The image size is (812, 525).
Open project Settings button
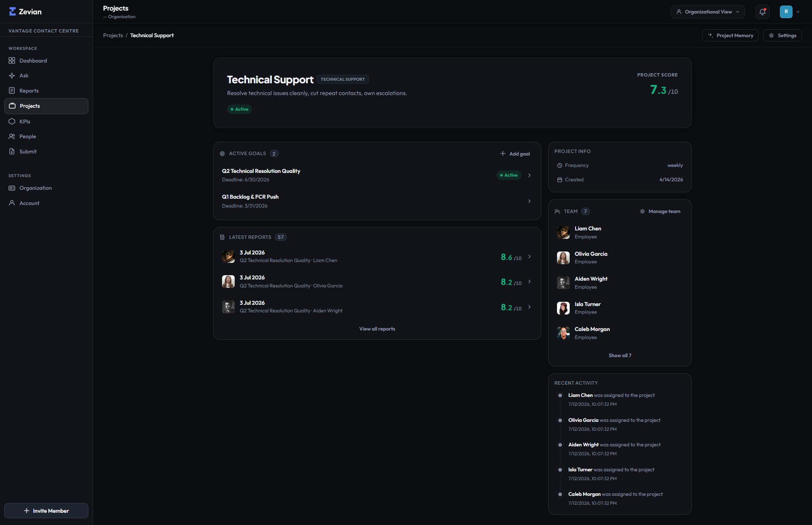(x=782, y=36)
